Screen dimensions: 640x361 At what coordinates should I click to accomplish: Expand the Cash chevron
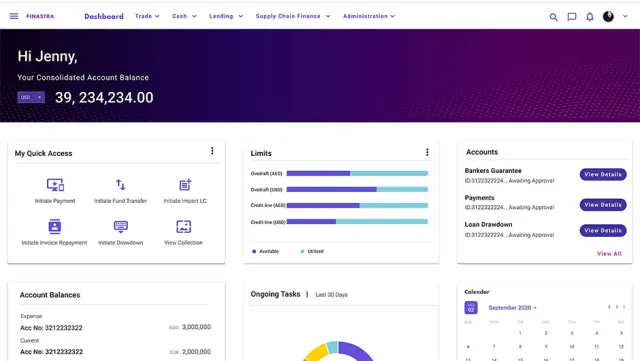pos(194,16)
